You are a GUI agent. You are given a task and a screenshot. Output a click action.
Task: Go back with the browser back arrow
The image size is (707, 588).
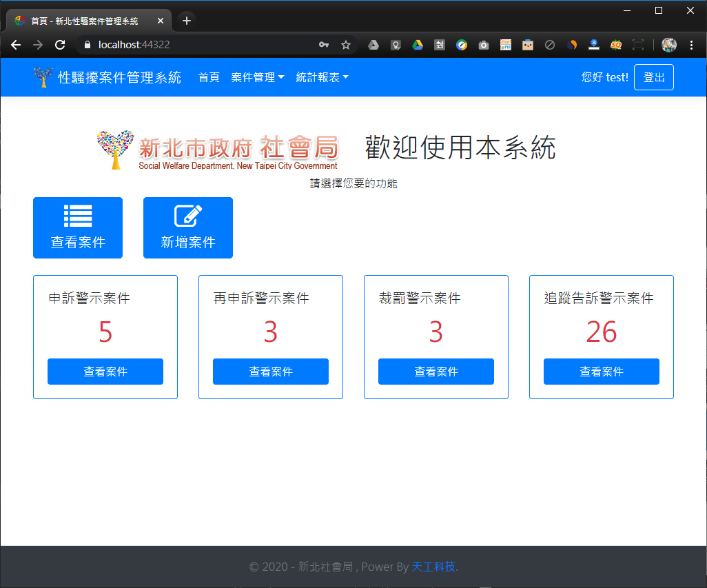click(16, 45)
